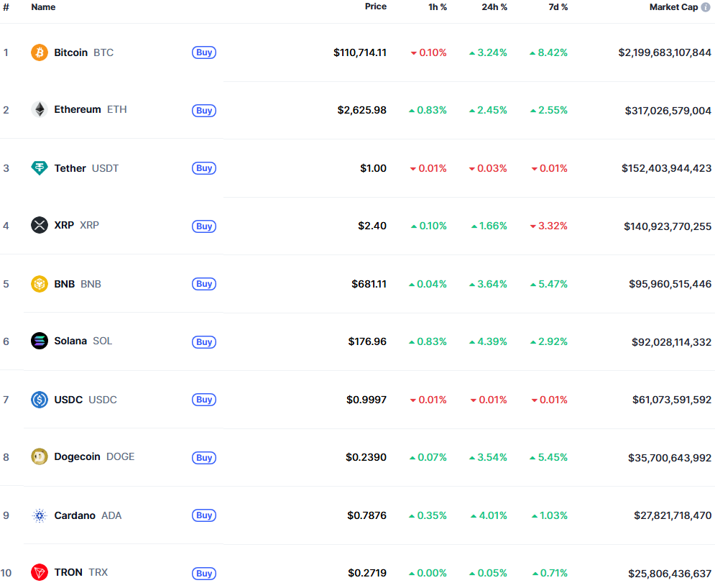Click the Cardano logo icon
This screenshot has width=715, height=588.
point(40,515)
